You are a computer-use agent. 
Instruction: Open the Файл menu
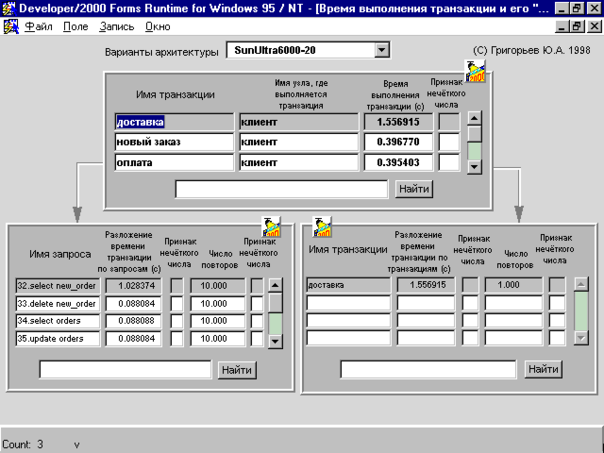pos(38,27)
